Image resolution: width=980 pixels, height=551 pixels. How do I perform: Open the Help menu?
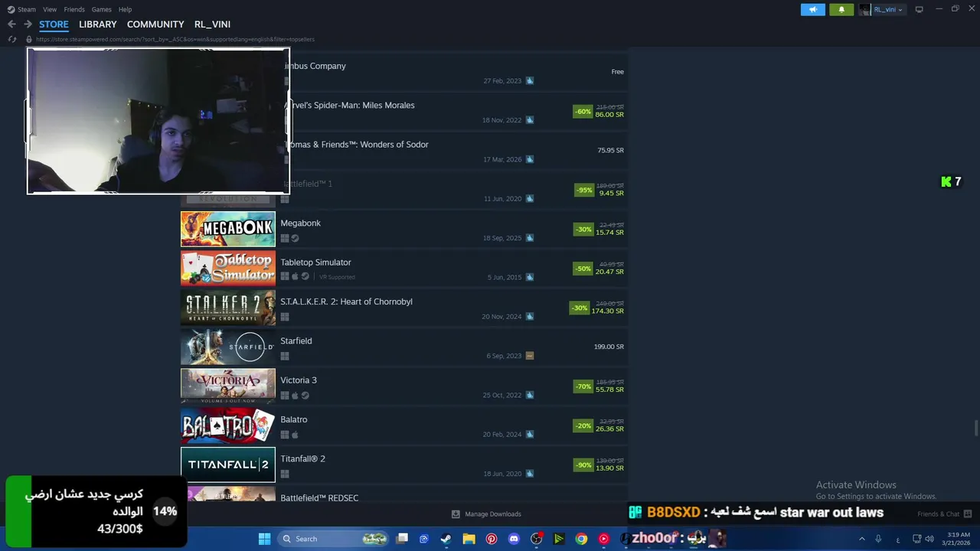(x=125, y=9)
